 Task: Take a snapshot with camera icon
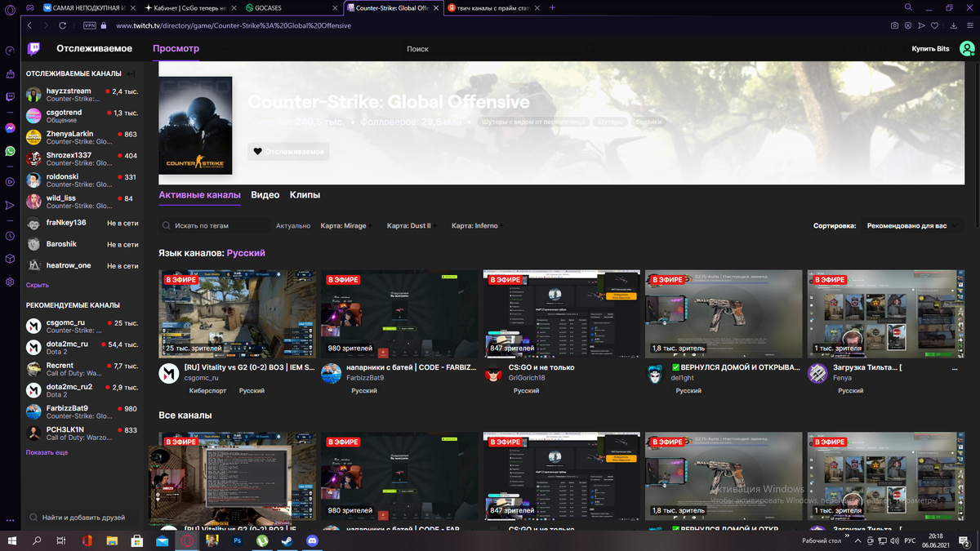pos(895,26)
